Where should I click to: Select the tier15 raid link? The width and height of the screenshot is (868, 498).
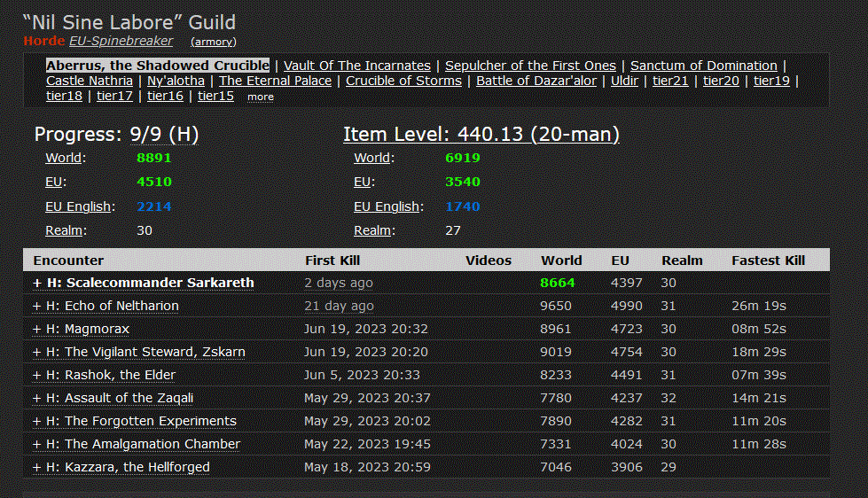[215, 96]
